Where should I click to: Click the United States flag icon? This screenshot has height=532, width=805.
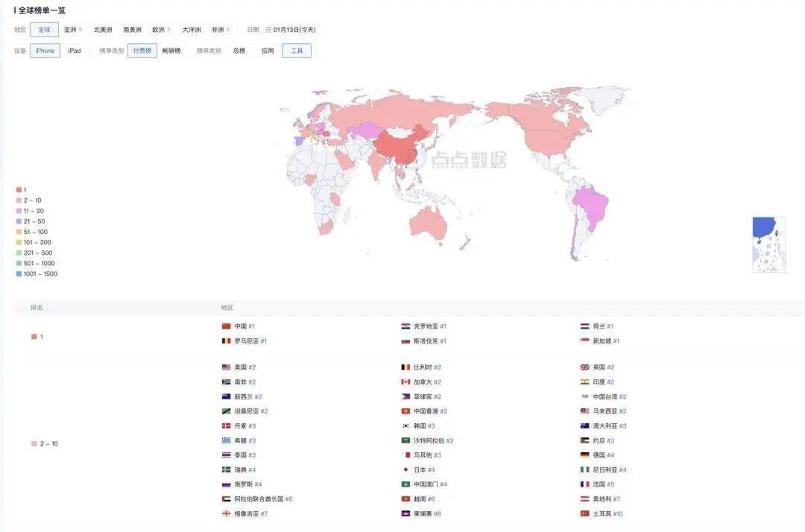(226, 367)
